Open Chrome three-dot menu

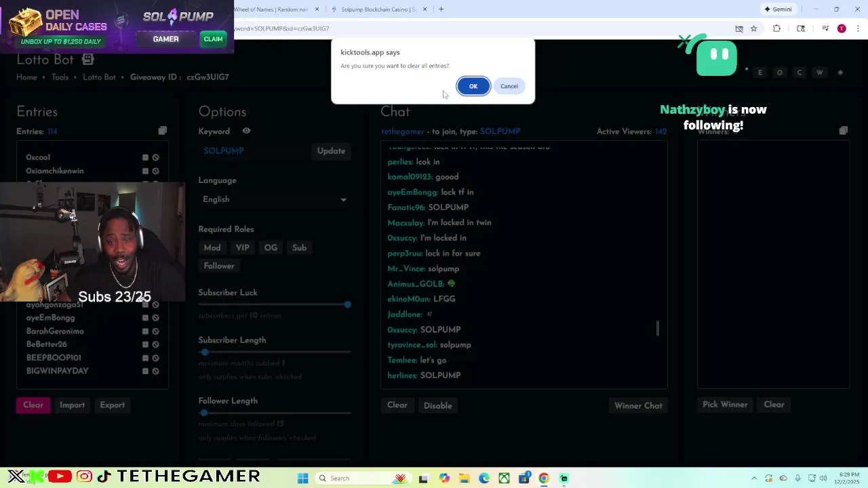pos(858,28)
